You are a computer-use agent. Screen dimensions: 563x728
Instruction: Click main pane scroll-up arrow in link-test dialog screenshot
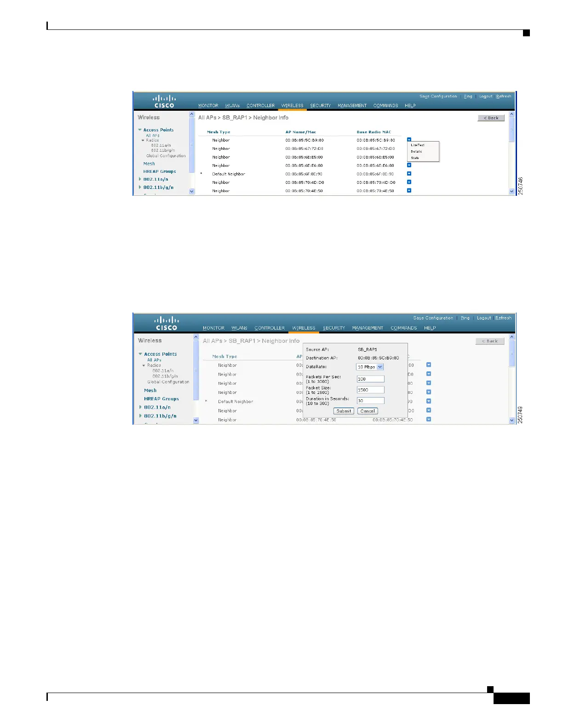pos(512,337)
